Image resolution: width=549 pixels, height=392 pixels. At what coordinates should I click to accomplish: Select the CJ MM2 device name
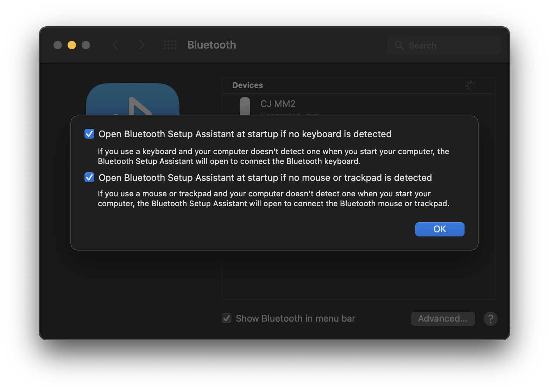click(x=278, y=104)
